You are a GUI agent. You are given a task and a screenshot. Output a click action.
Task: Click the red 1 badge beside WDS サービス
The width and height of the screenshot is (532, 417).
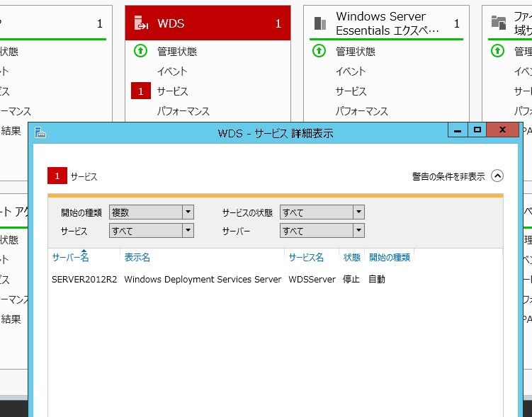(x=141, y=91)
